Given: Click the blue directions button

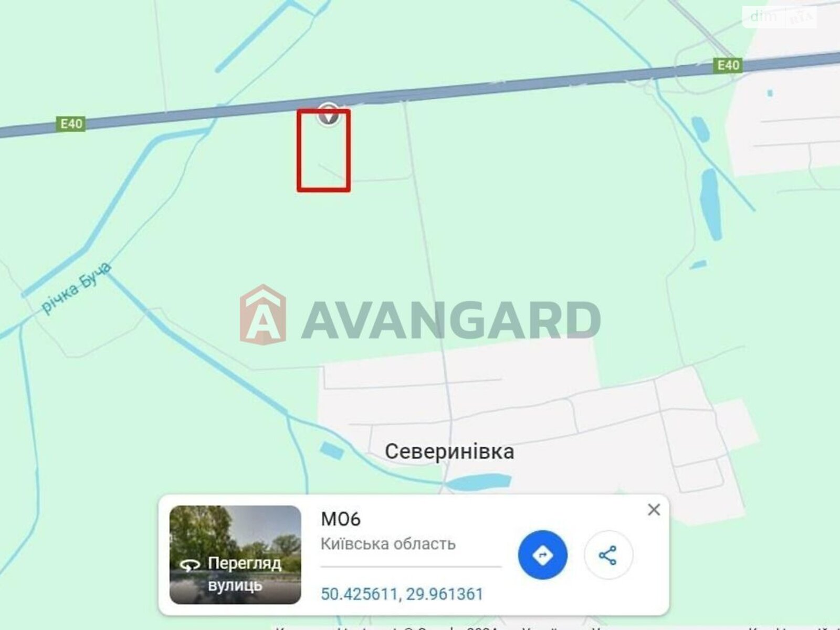Looking at the screenshot, I should coord(542,555).
